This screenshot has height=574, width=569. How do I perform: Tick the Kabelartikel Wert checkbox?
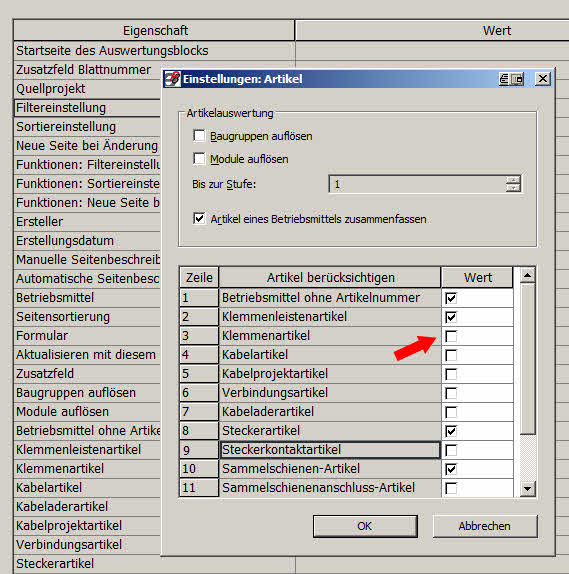point(451,355)
